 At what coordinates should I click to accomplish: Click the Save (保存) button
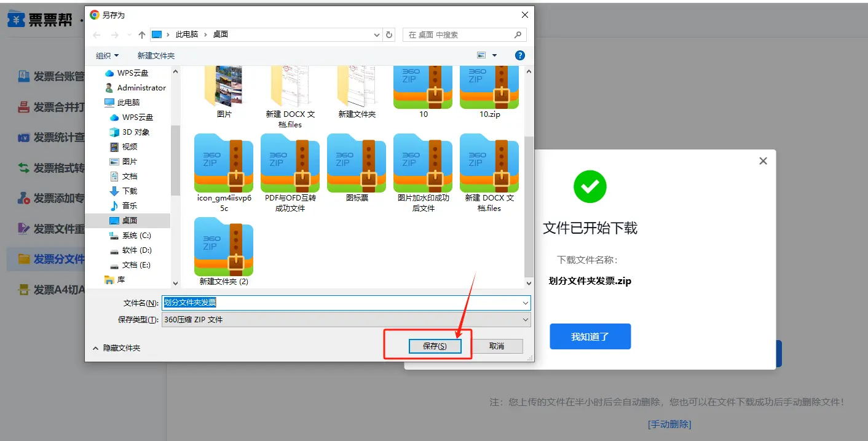coord(434,346)
